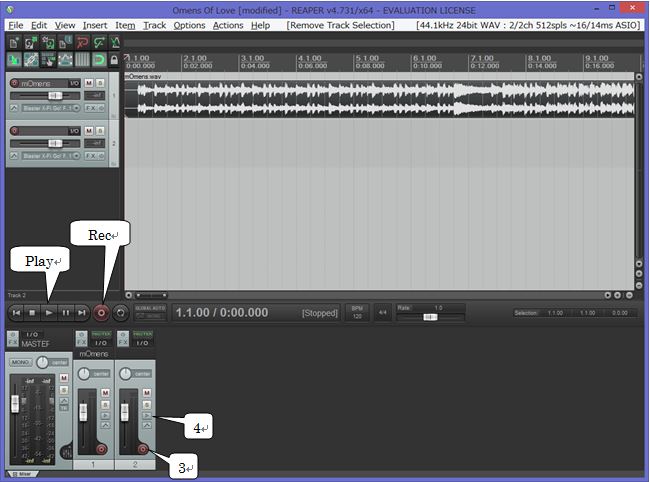650x482 pixels.
Task: Open the Insert menu
Action: pos(95,24)
